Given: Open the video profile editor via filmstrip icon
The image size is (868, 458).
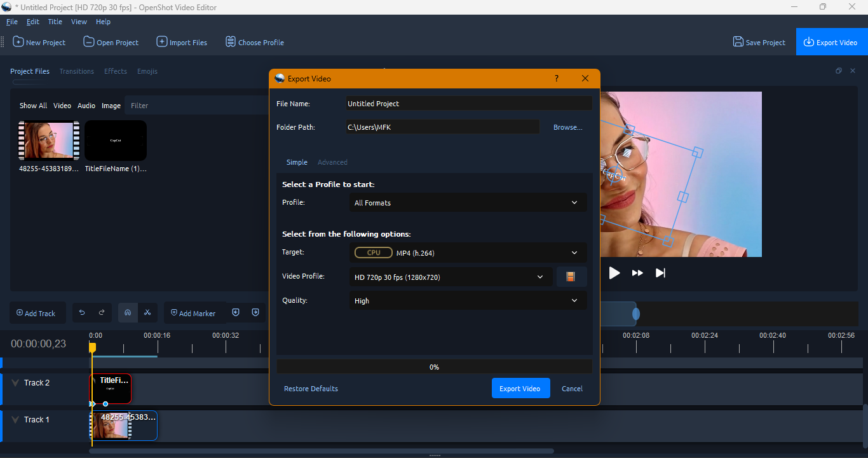Looking at the screenshot, I should [x=570, y=277].
